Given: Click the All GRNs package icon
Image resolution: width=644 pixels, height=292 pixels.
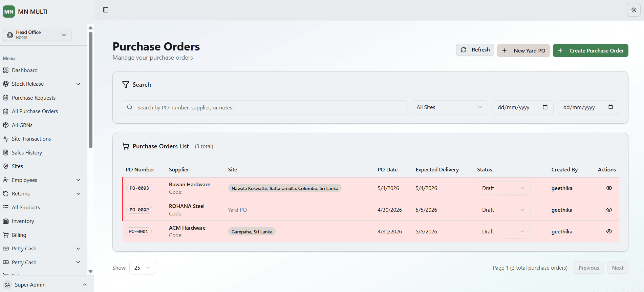Looking at the screenshot, I should [6, 125].
